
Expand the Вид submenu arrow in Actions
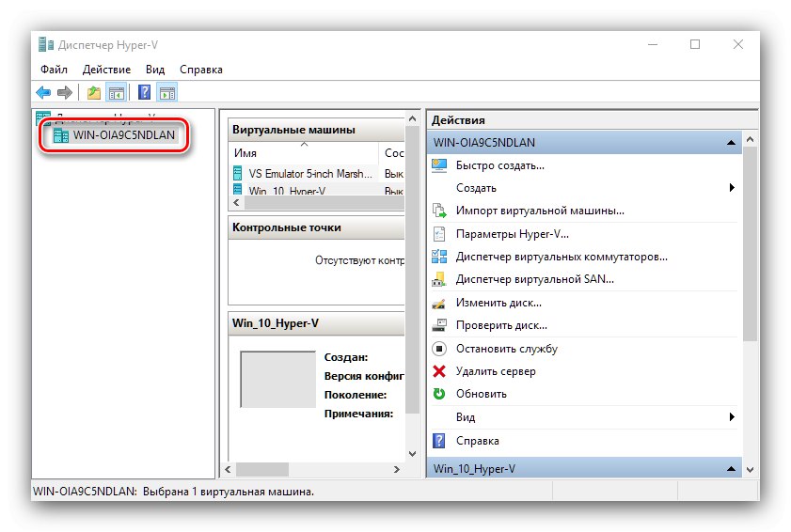[732, 417]
